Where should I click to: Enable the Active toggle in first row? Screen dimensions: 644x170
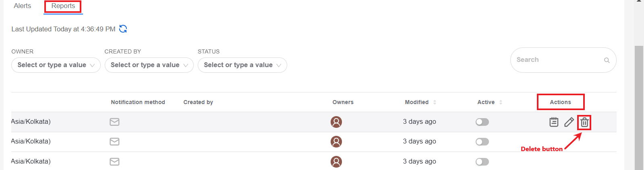(x=482, y=122)
